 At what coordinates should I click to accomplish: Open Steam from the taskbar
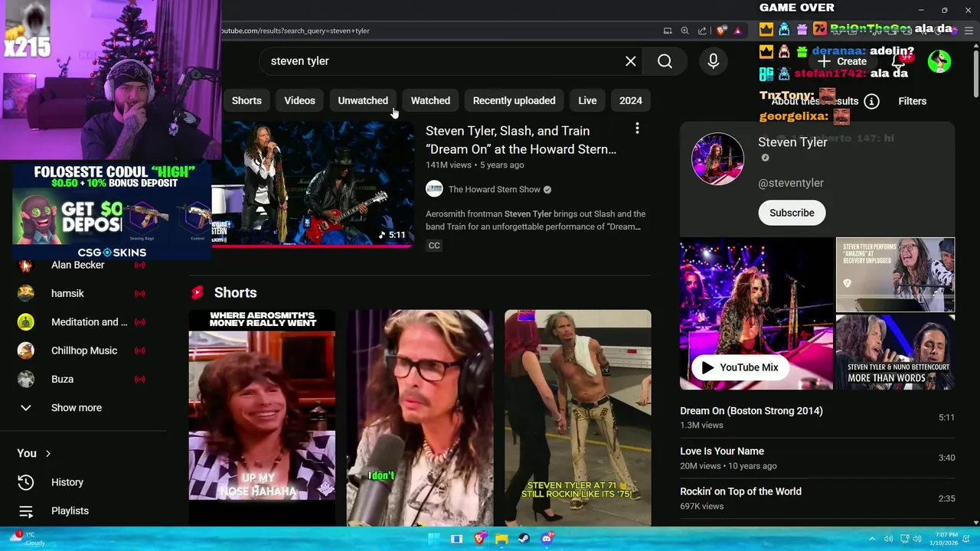(524, 539)
